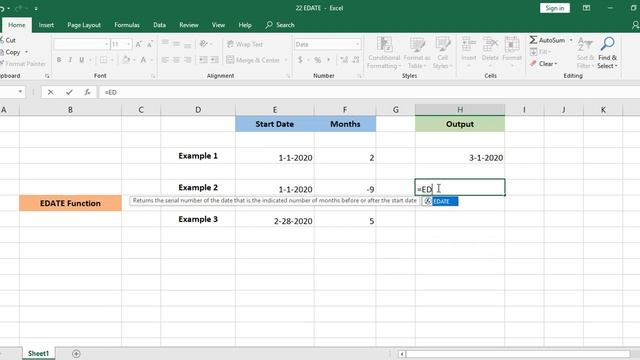Click the Insert cells button
640x360 pixels.
click(x=469, y=53)
